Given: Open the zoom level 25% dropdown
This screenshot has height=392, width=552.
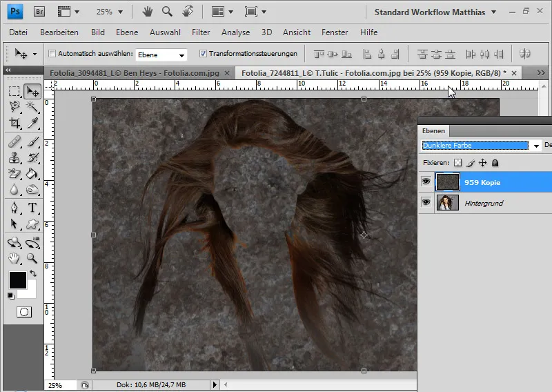Looking at the screenshot, I should (x=120, y=12).
